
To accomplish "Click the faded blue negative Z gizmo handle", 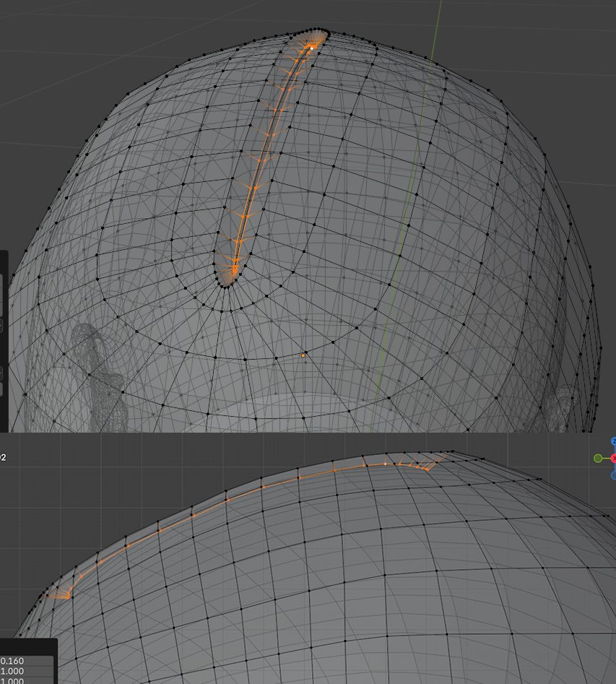I will tap(613, 475).
